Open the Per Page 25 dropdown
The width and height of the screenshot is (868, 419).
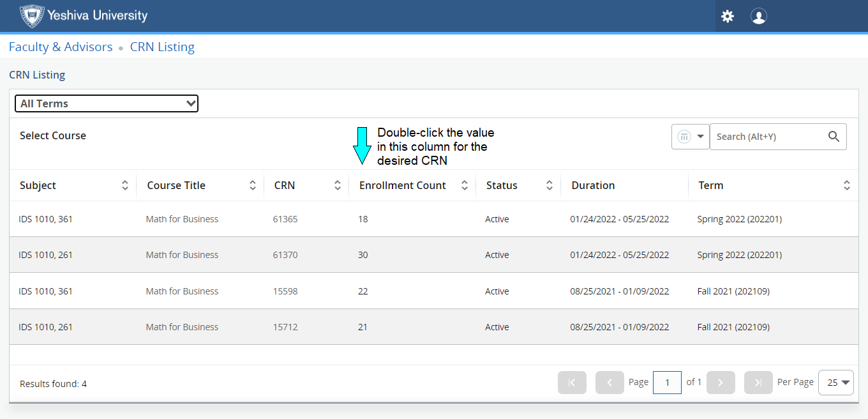[x=835, y=383]
